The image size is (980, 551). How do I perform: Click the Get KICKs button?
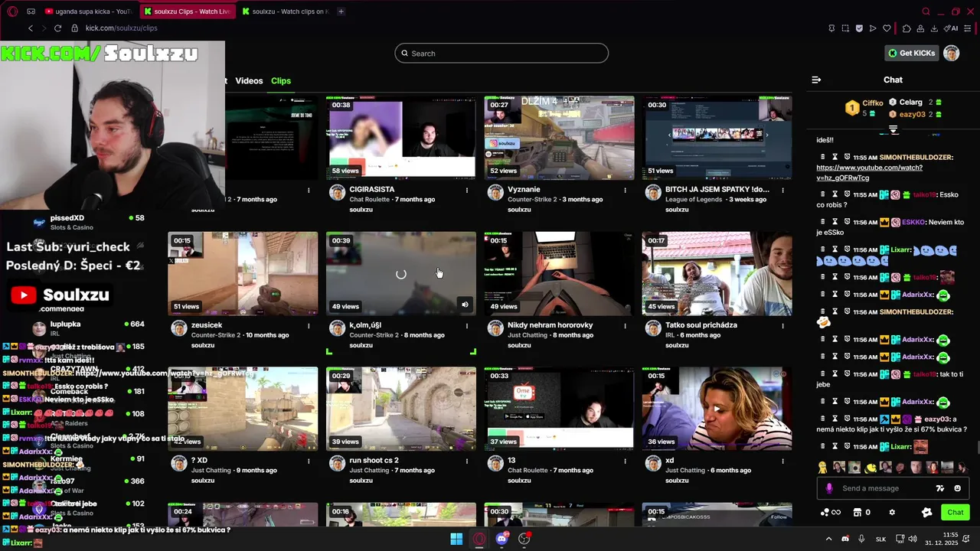tap(912, 53)
